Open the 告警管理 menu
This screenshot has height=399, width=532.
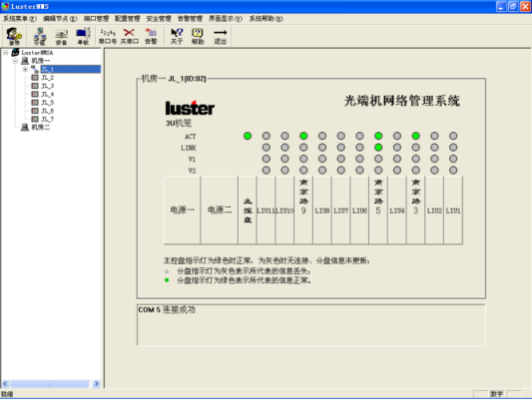[190, 19]
